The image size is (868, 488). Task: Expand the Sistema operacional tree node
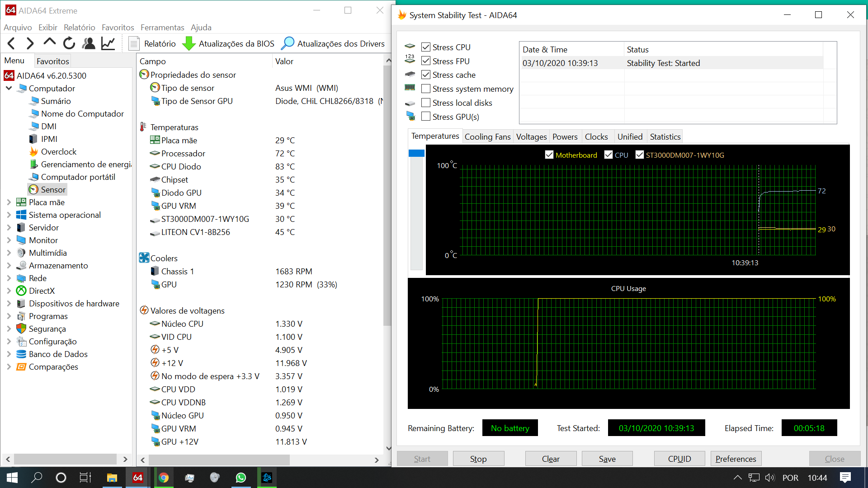(9, 215)
